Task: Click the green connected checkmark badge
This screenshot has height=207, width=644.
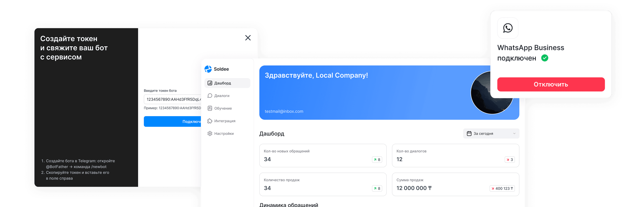Action: (544, 58)
